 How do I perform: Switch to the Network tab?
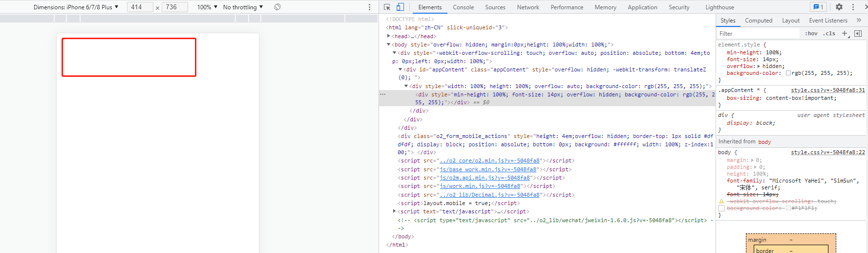pyautogui.click(x=528, y=7)
